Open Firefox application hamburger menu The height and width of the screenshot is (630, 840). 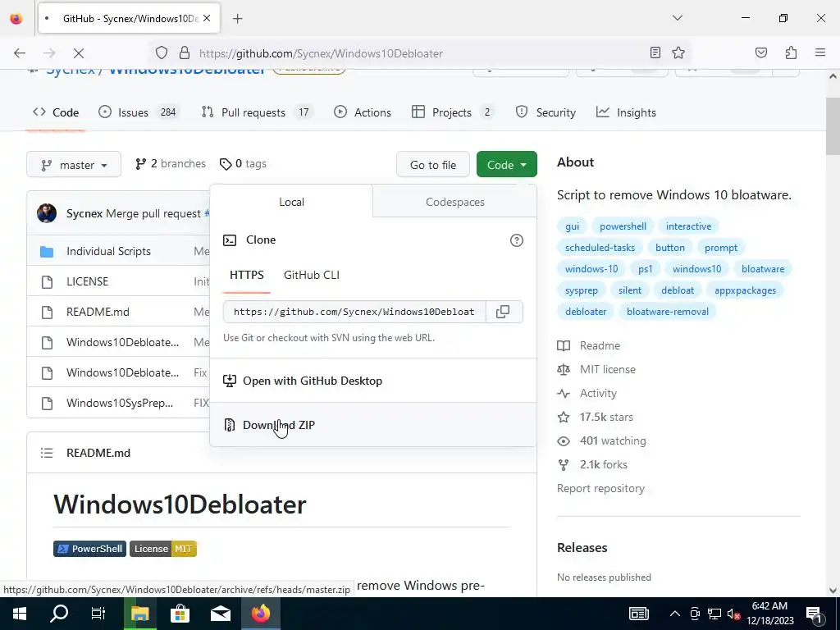[x=820, y=52]
